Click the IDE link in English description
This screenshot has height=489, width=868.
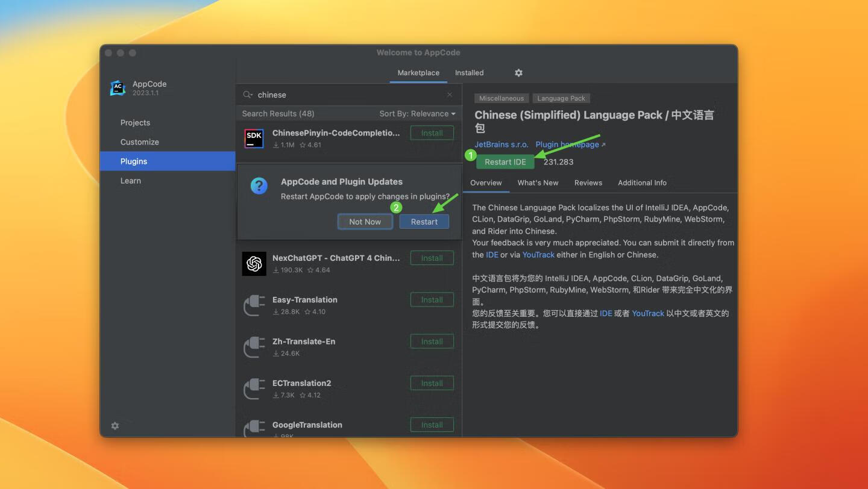[492, 255]
